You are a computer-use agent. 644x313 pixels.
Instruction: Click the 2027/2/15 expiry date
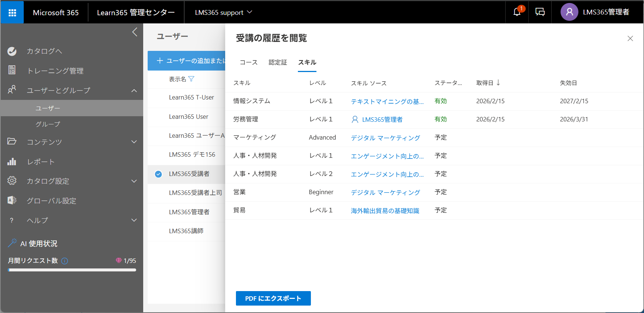coord(574,101)
